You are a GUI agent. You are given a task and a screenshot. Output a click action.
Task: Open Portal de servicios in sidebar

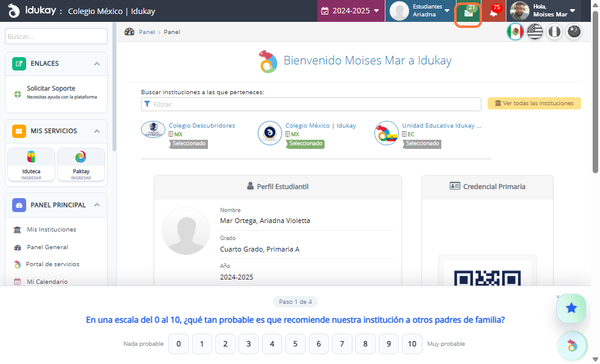pos(52,264)
